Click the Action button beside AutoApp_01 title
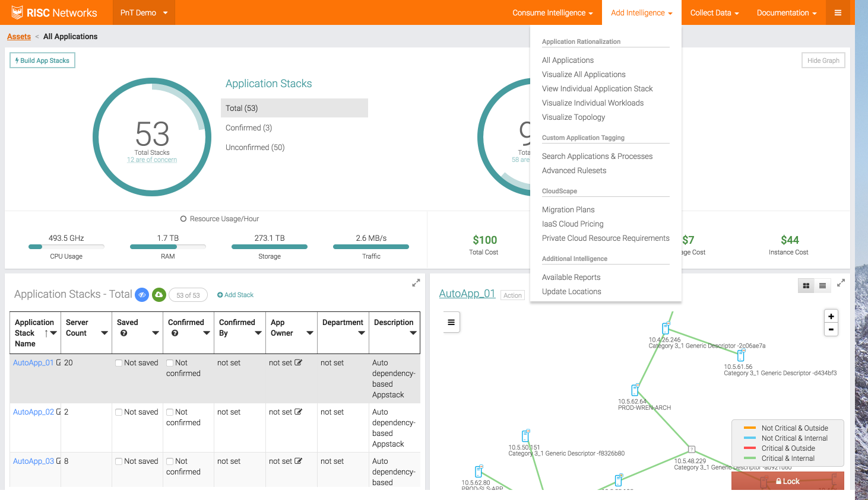The image size is (868, 500). (x=512, y=295)
